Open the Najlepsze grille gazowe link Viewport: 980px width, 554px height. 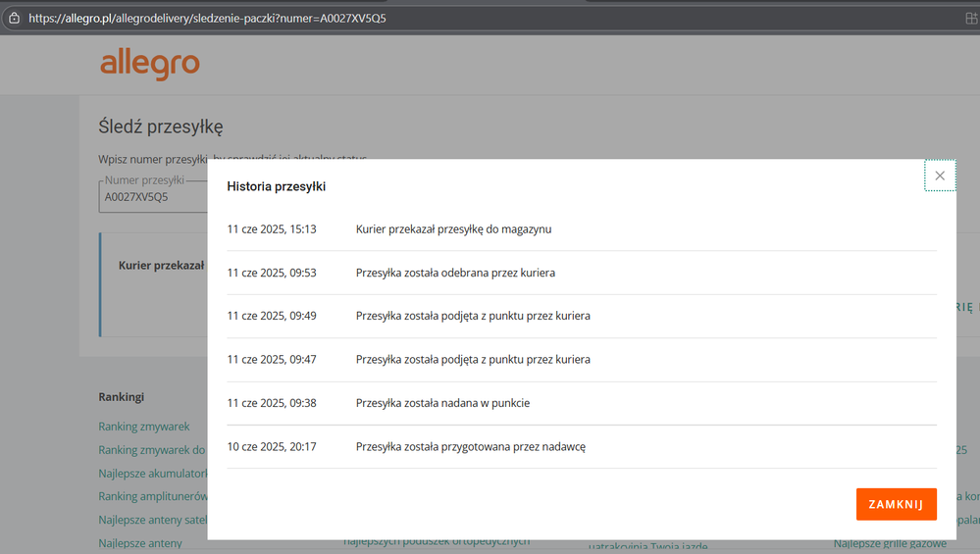(890, 543)
